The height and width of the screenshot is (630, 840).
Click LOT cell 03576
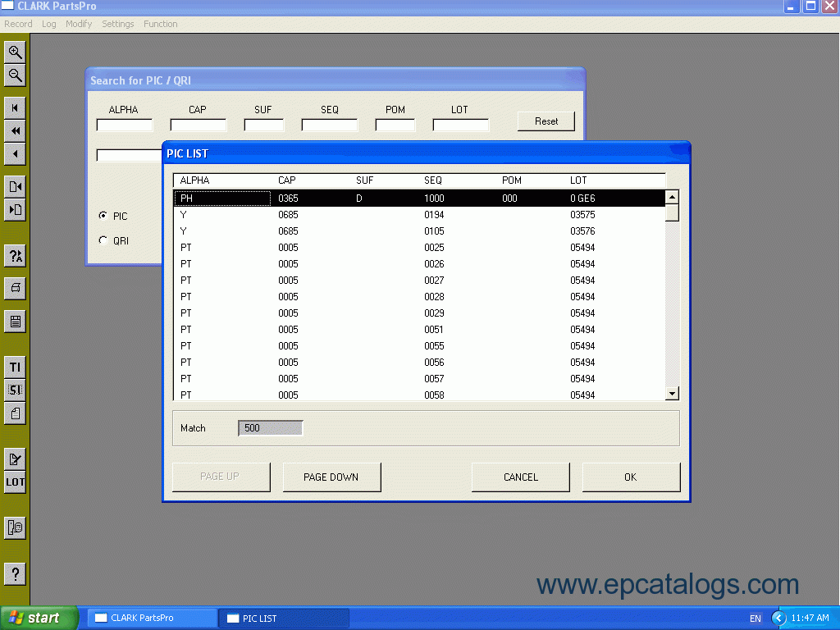coord(582,231)
